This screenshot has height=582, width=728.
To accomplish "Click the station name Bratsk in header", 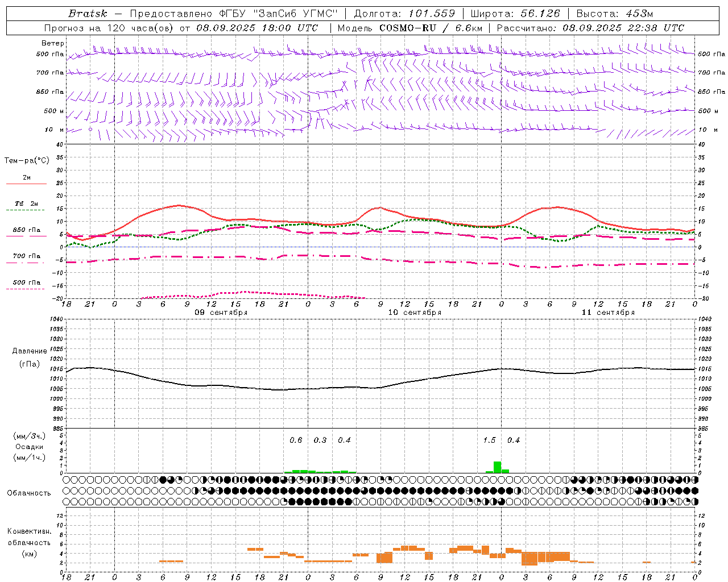I will pyautogui.click(x=88, y=14).
